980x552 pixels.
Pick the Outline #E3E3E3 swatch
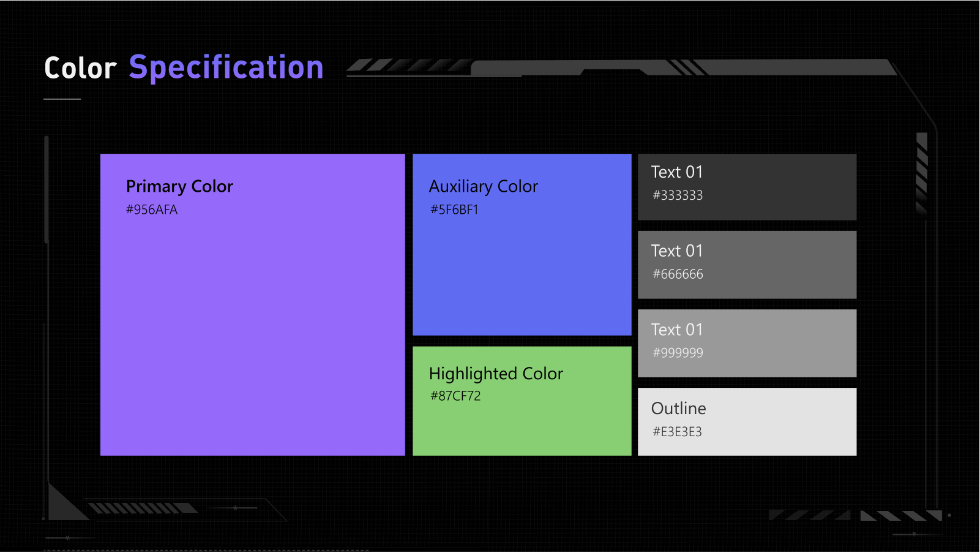click(x=747, y=422)
